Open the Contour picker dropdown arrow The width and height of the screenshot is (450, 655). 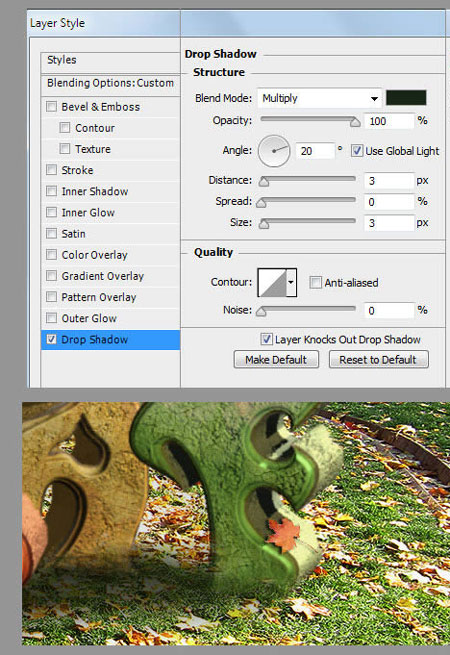click(x=291, y=282)
